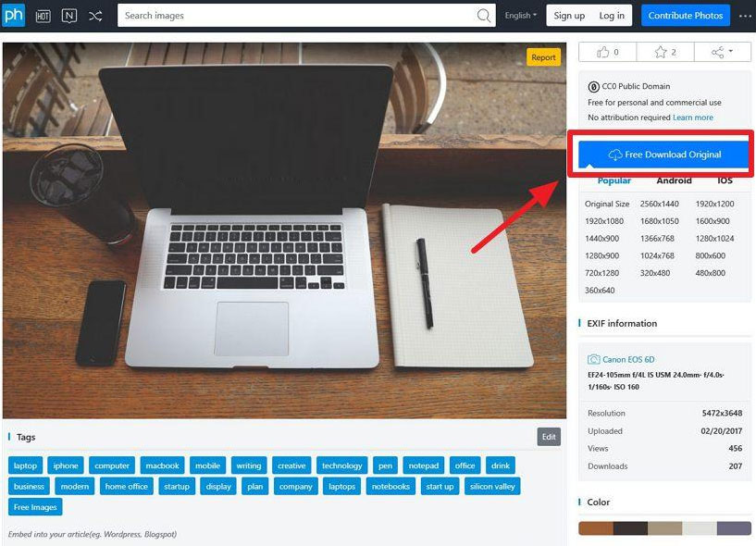This screenshot has height=546, width=756.
Task: Open the English language dropdown
Action: [521, 16]
